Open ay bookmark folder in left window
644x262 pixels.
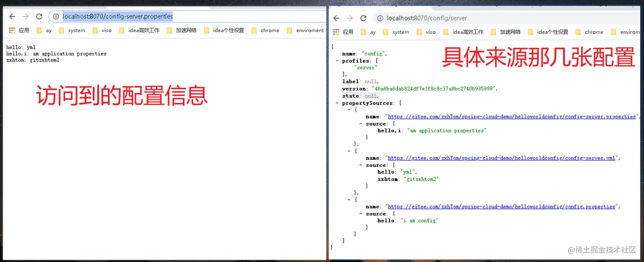click(44, 30)
